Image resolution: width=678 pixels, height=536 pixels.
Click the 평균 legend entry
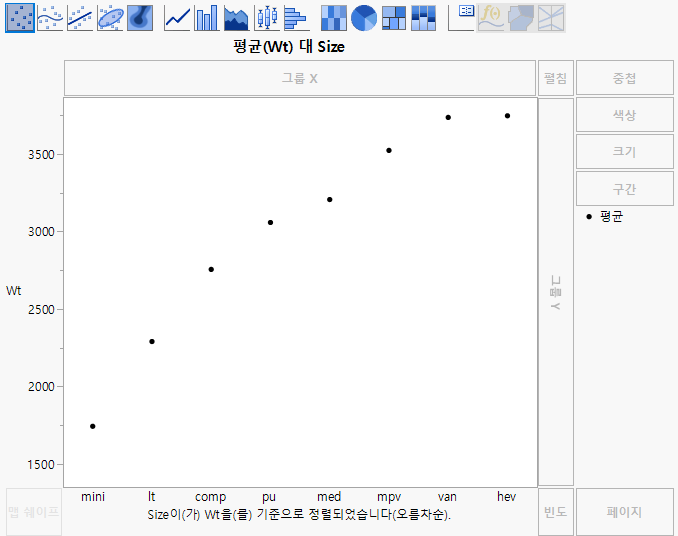[x=605, y=217]
